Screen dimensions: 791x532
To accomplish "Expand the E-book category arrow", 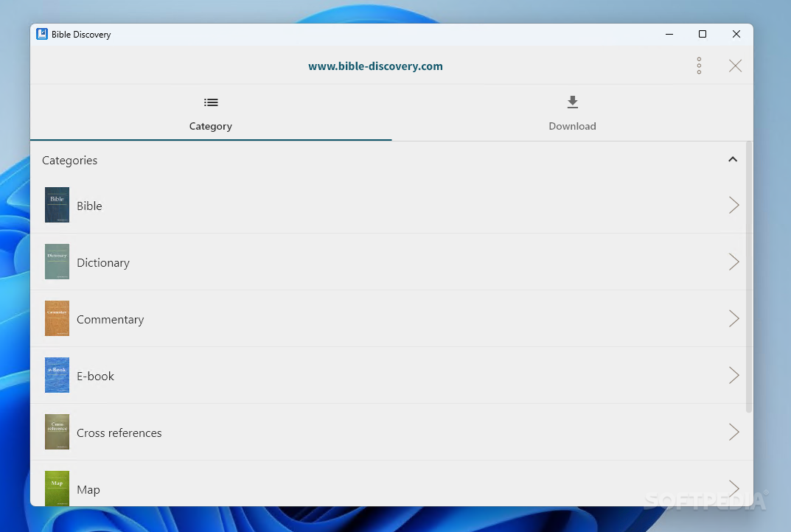I will tap(734, 375).
